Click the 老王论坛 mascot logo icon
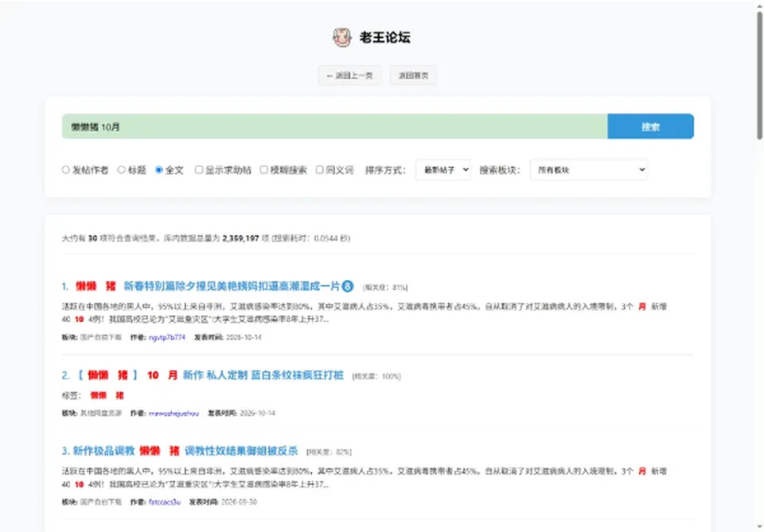 click(x=342, y=37)
